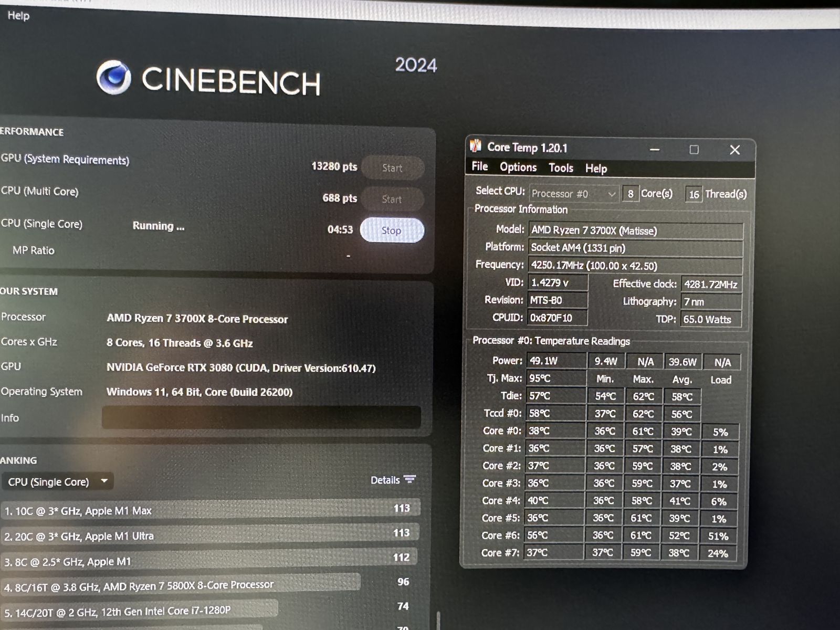Click the '04:53' running timer

pyautogui.click(x=340, y=229)
